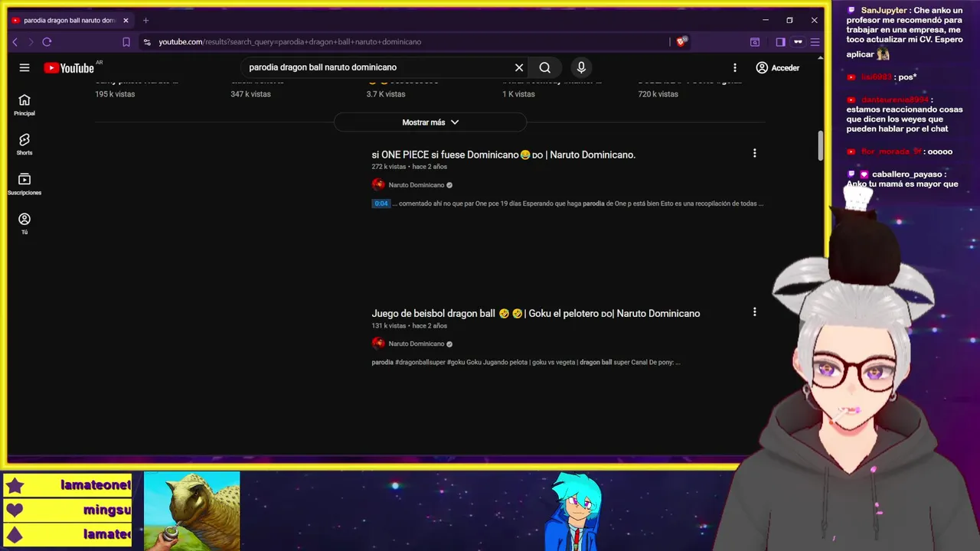
Task: Jump to the 0:04 timestamp chip
Action: 381,204
